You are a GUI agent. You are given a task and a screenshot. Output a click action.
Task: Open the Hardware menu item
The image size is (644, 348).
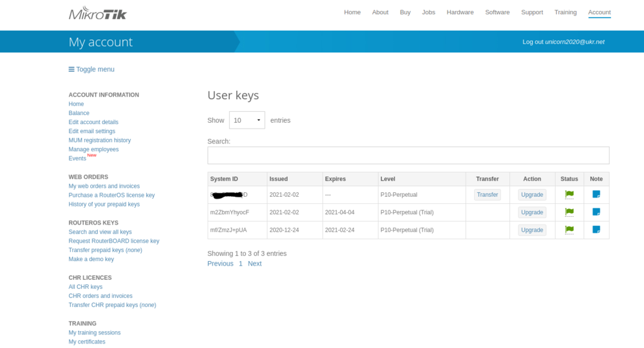coord(460,12)
